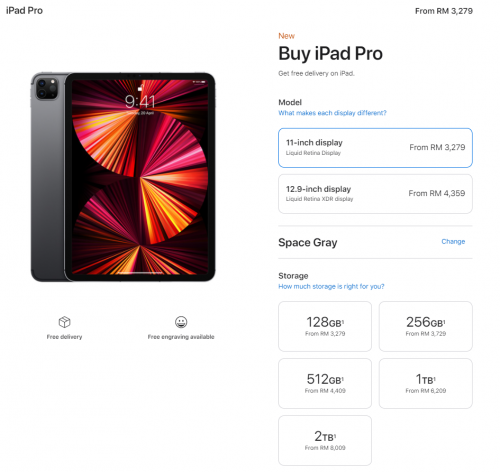Click the 'Buy iPad Pro' heading
500x472 pixels.
point(330,54)
